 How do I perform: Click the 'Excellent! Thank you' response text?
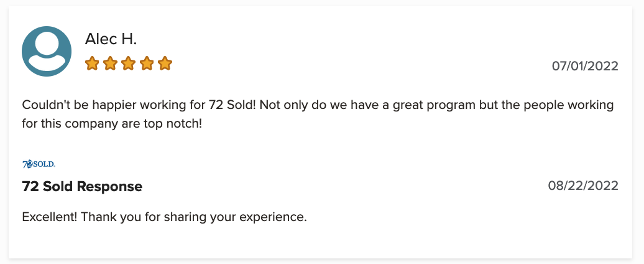[x=164, y=217]
